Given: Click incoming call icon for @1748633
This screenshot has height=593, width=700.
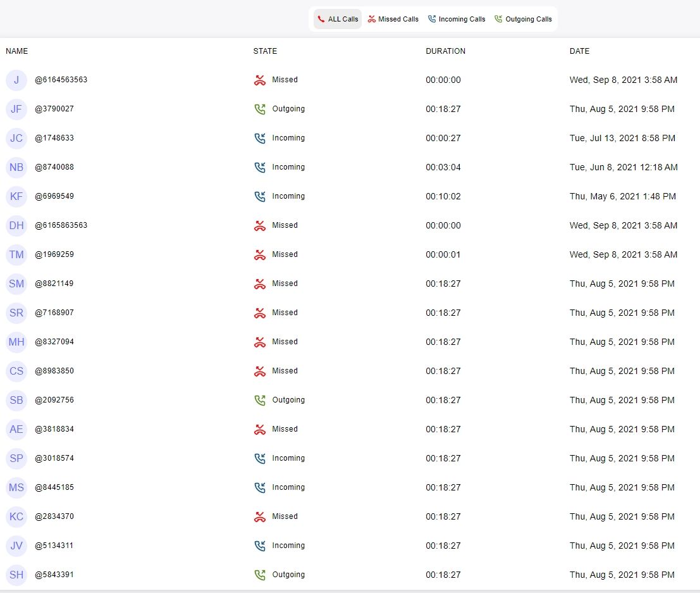Looking at the screenshot, I should tap(260, 138).
